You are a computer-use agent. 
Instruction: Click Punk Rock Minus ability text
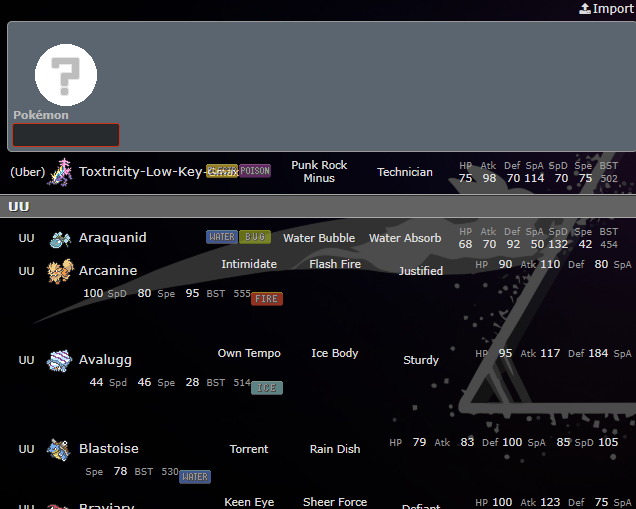[x=319, y=172]
